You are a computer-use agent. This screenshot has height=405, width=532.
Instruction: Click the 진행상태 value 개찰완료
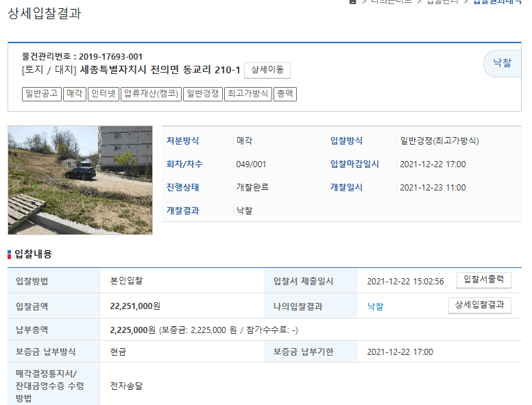[x=252, y=187]
